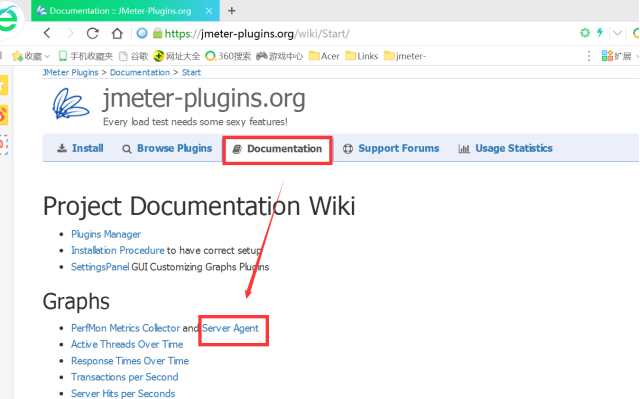The width and height of the screenshot is (640, 399).
Task: Click the Documentation breadcrumb link
Action: click(140, 73)
